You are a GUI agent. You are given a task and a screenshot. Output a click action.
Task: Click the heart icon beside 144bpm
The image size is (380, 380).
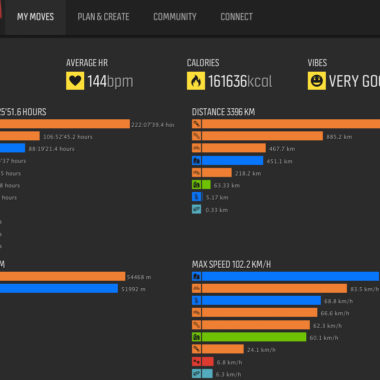[75, 81]
